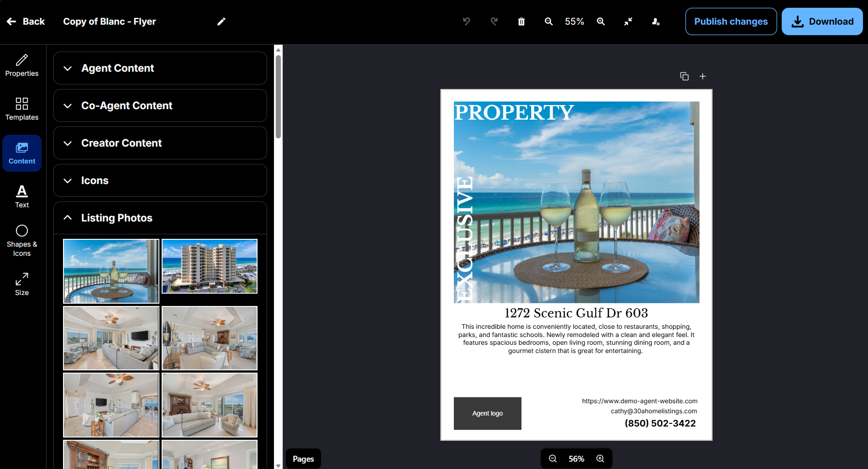Select the address heading 1272 Scenic Gulf Dr 603
The image size is (868, 469).
pos(576,313)
